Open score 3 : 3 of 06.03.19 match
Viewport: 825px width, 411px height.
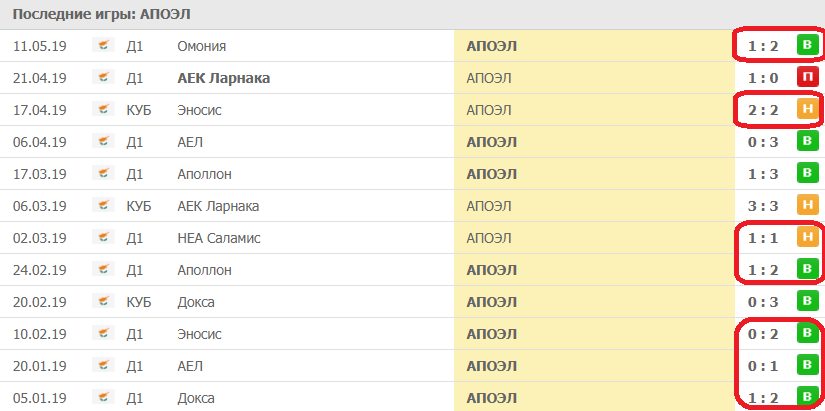[762, 206]
